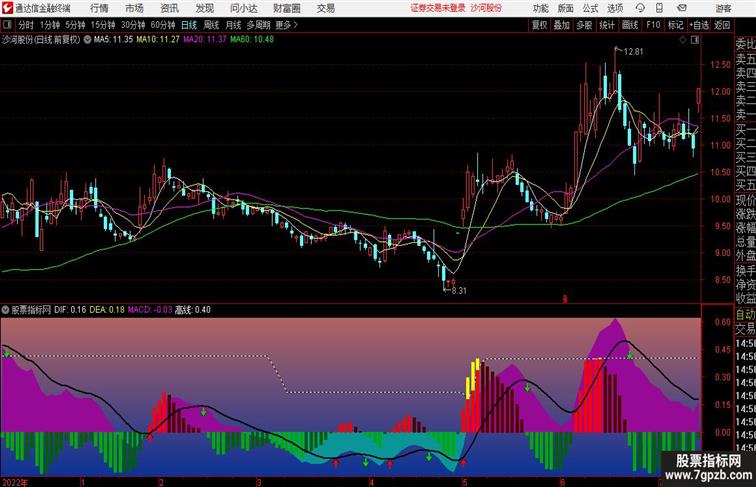Click the 证券交易未登录 login status link
Viewport: 756px width, 487px height.
point(438,8)
